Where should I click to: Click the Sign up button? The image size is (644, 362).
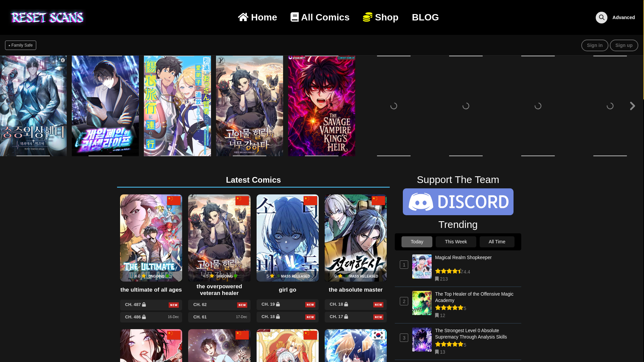tap(624, 45)
